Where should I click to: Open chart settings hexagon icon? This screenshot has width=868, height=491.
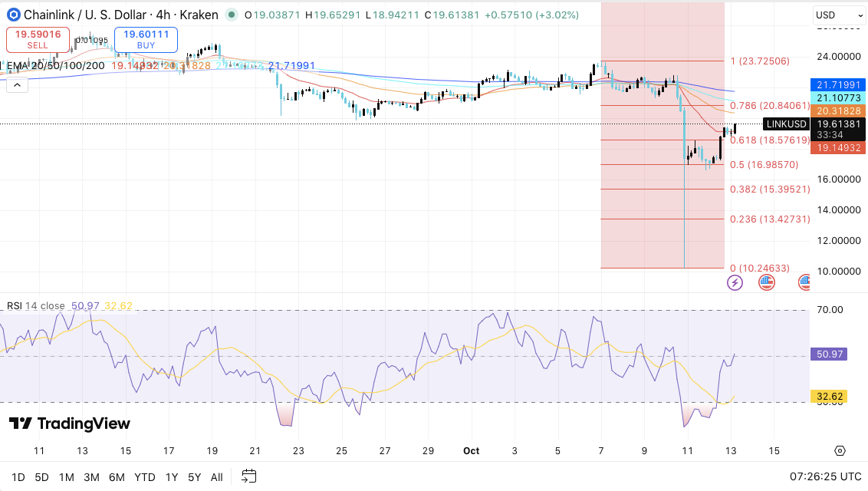pos(840,450)
